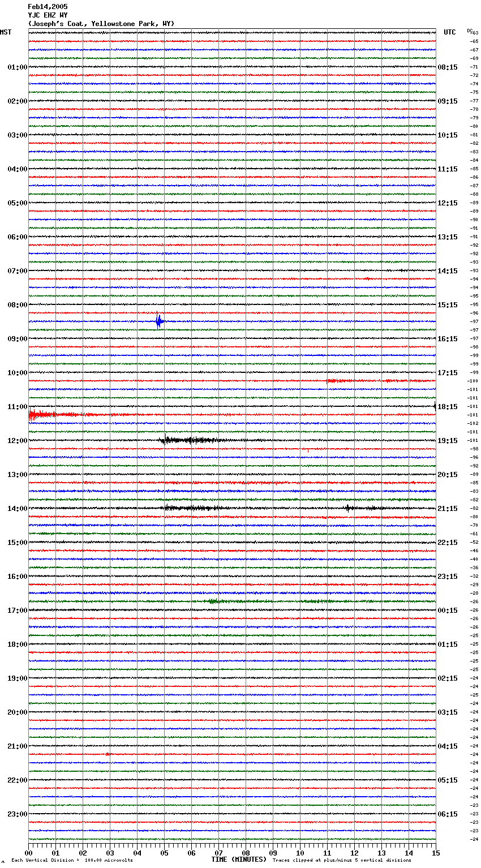Click the TIME (MINUTES) axis title
This screenshot has height=868, width=481.
click(239, 860)
